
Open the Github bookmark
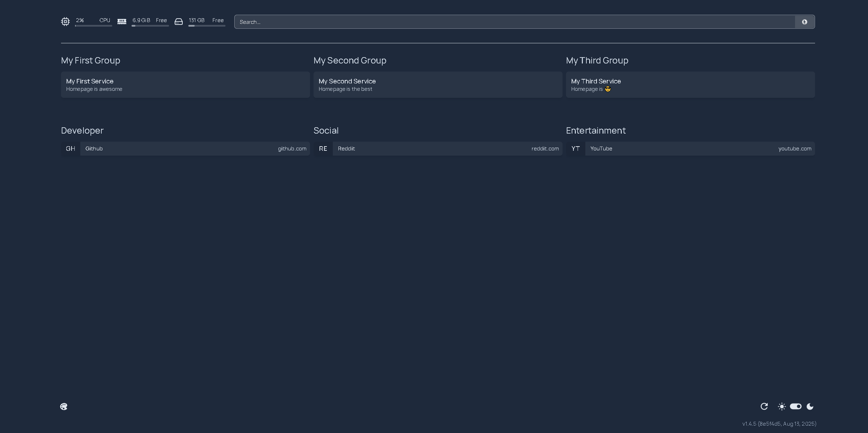click(185, 149)
